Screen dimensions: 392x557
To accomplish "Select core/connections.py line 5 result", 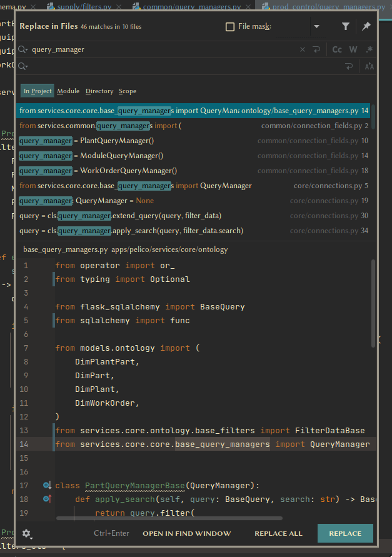I will (x=193, y=186).
